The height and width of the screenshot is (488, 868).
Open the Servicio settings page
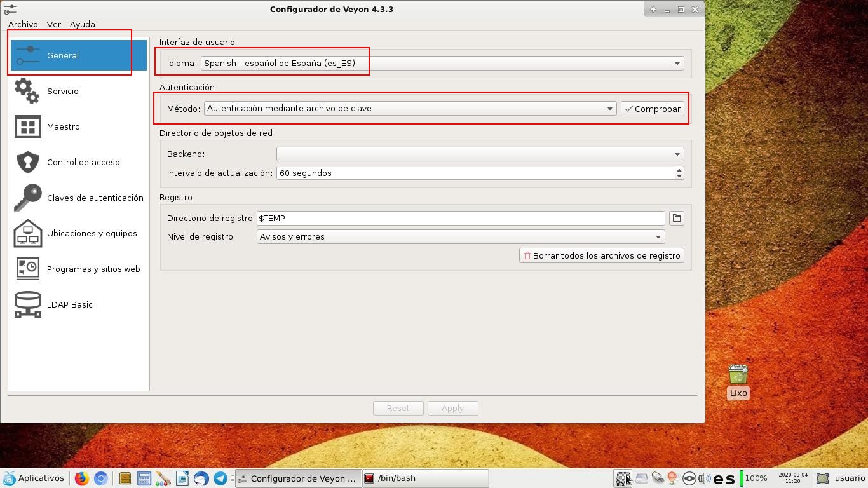pos(63,91)
